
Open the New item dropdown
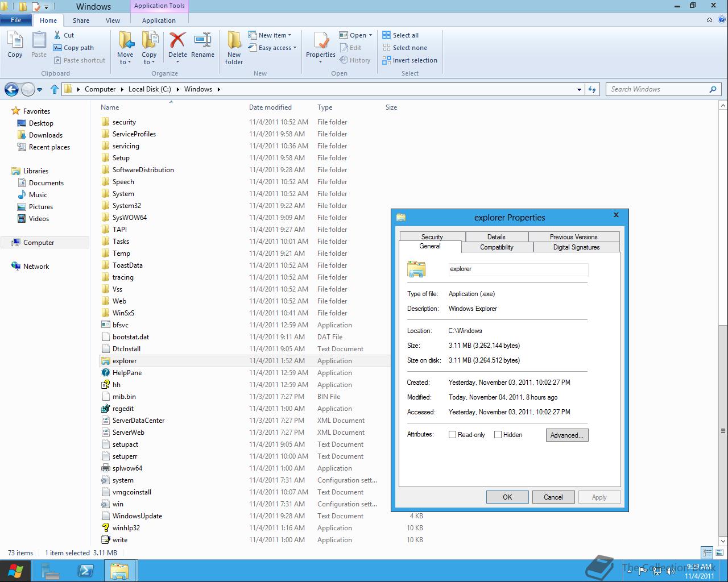(x=270, y=35)
